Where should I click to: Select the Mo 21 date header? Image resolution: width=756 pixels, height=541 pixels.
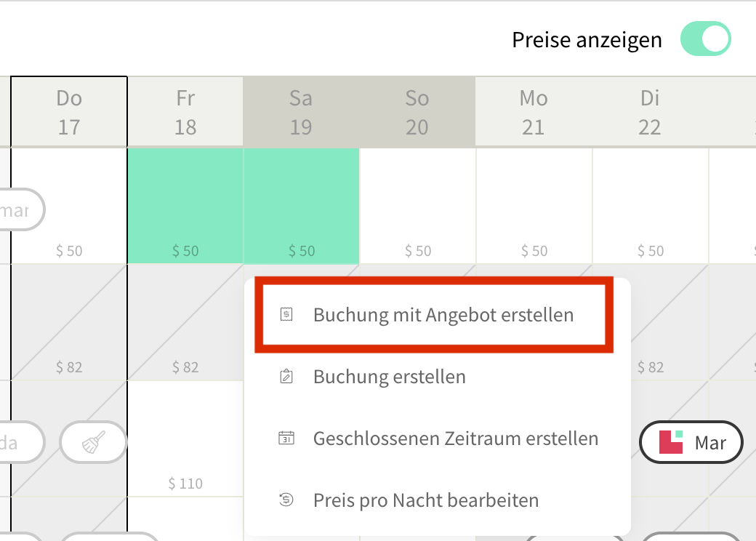[534, 112]
